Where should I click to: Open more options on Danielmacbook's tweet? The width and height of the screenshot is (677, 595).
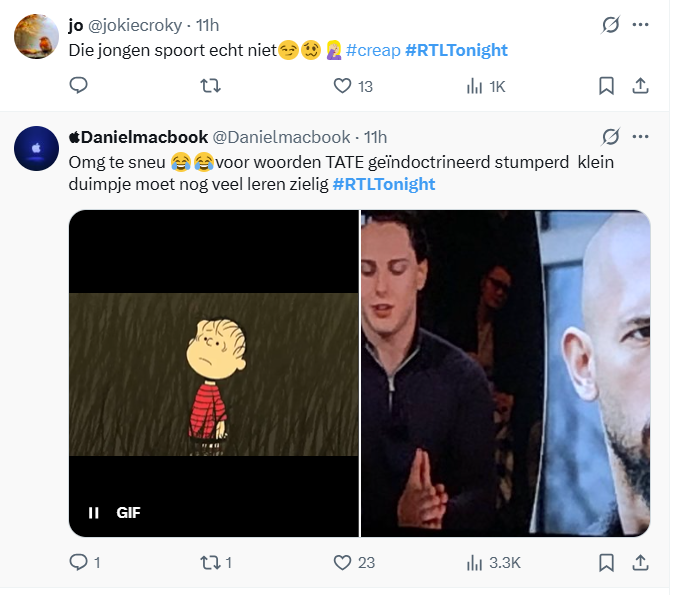[641, 136]
